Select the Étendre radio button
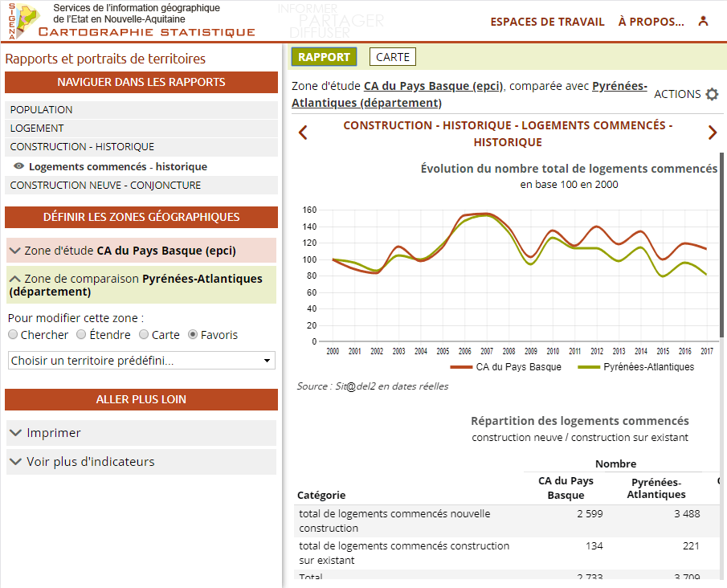 pyautogui.click(x=81, y=334)
